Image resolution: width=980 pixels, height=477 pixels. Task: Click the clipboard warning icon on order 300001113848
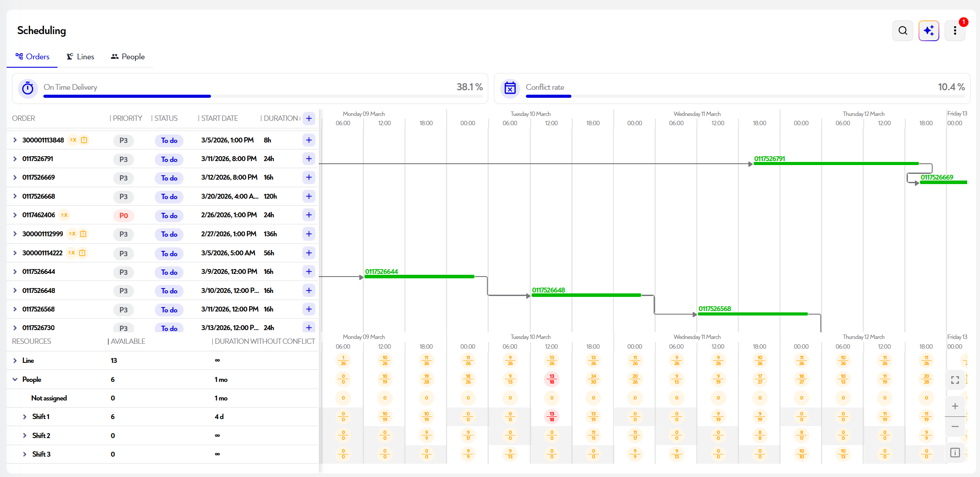[84, 140]
